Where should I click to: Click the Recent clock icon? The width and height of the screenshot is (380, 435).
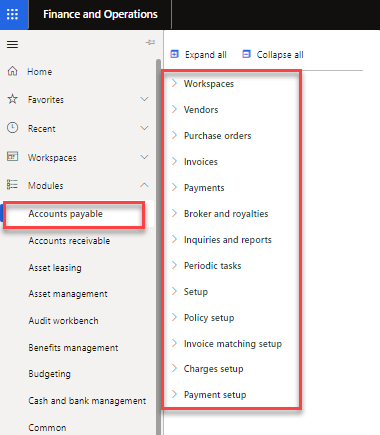click(x=13, y=128)
